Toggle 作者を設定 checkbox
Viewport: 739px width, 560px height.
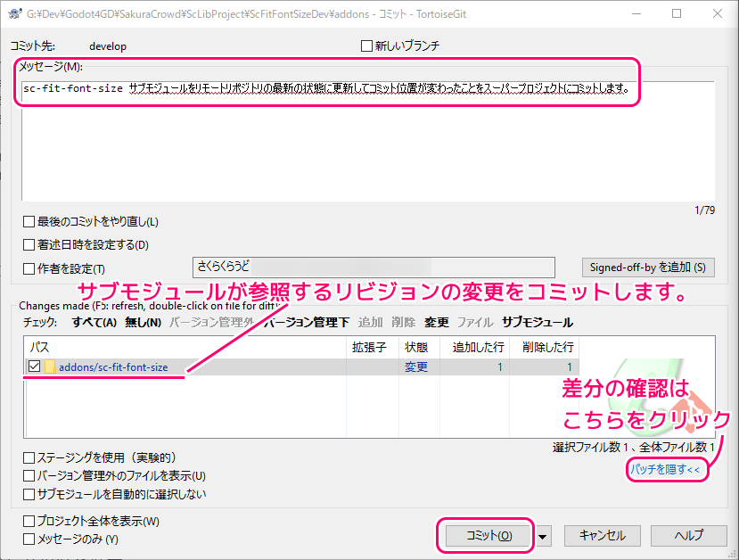pos(29,268)
